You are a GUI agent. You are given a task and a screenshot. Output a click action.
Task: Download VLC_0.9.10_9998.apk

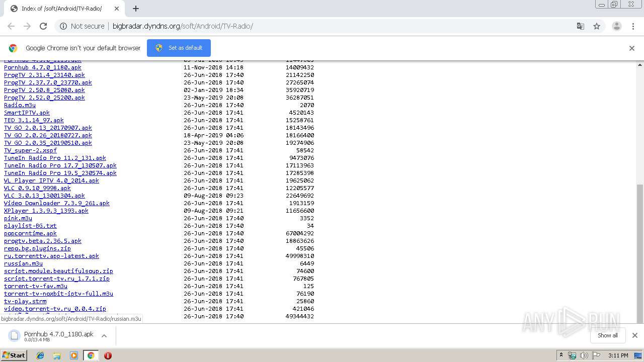tap(37, 188)
